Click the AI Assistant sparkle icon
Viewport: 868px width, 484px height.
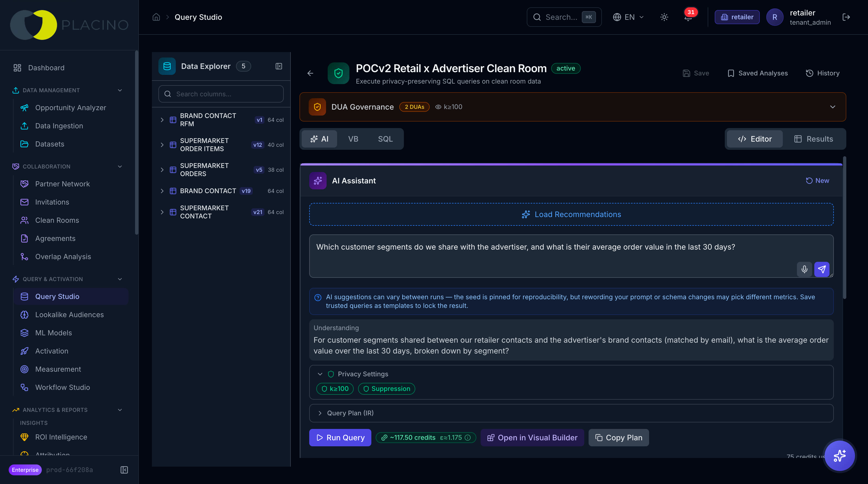318,181
